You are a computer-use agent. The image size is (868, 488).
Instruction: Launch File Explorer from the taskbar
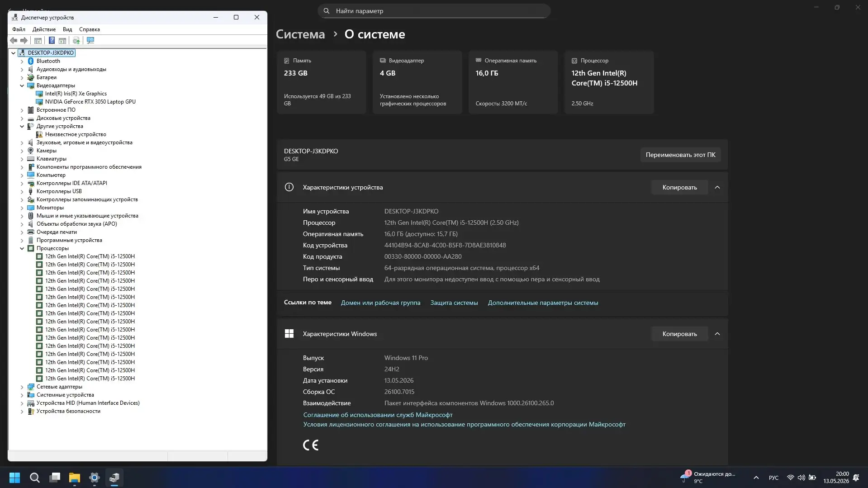click(75, 478)
